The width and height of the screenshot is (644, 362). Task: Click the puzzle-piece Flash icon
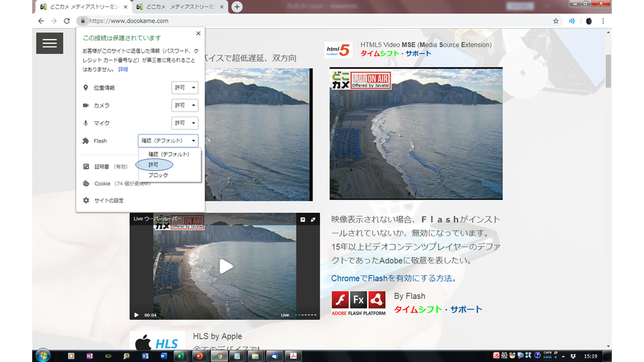86,141
